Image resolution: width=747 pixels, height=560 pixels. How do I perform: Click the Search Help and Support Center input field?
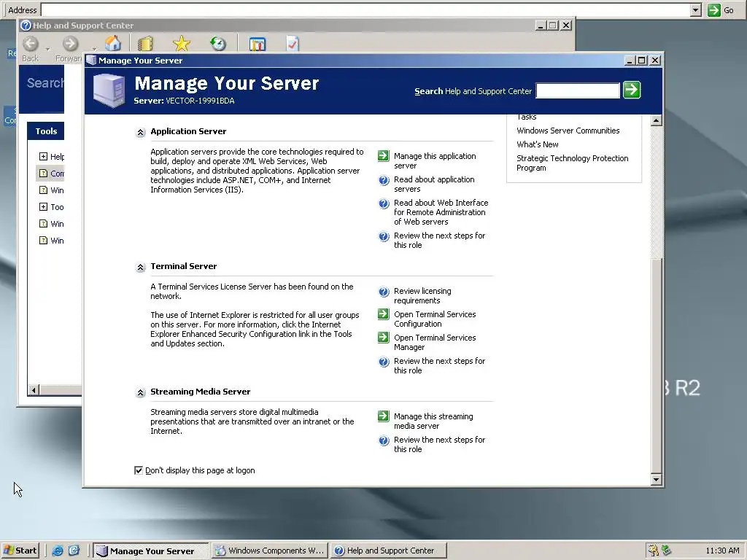pyautogui.click(x=578, y=90)
